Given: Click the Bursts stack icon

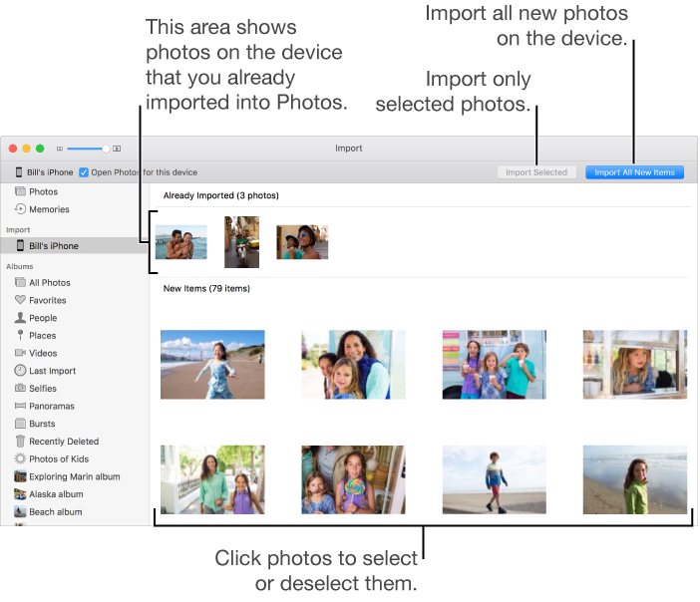Looking at the screenshot, I should 20,423.
